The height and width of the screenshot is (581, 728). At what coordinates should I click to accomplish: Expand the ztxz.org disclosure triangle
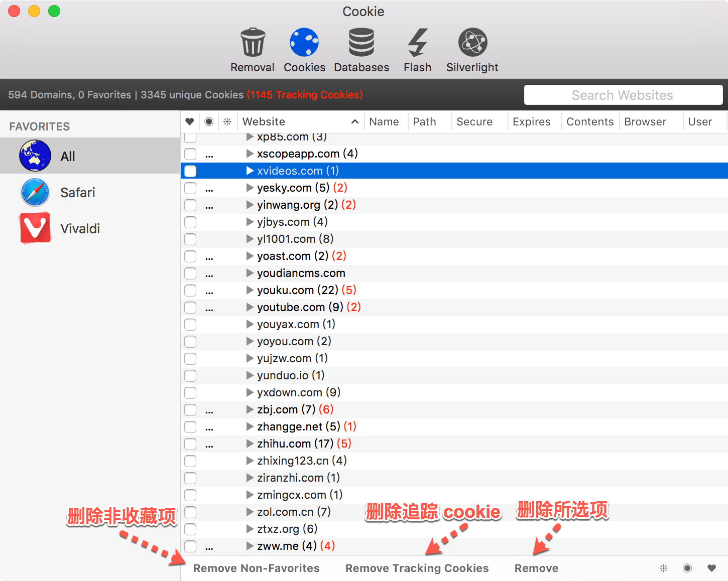(x=250, y=529)
